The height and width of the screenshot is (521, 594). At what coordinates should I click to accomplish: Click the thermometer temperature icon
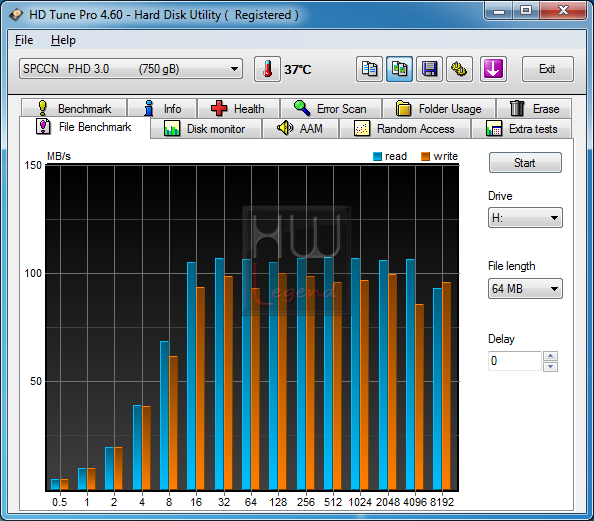coord(267,69)
